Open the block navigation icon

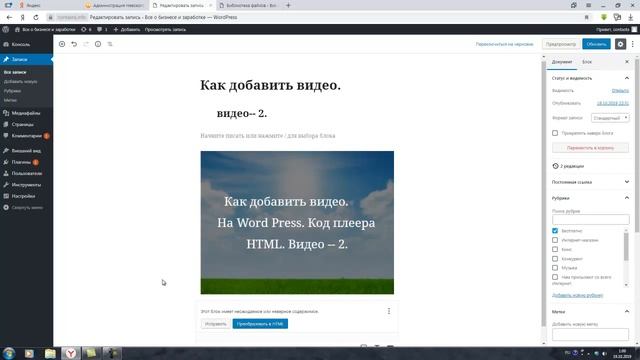tap(110, 44)
